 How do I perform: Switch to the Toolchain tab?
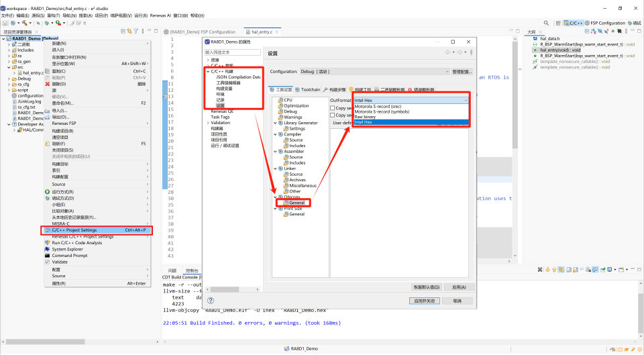coord(307,89)
